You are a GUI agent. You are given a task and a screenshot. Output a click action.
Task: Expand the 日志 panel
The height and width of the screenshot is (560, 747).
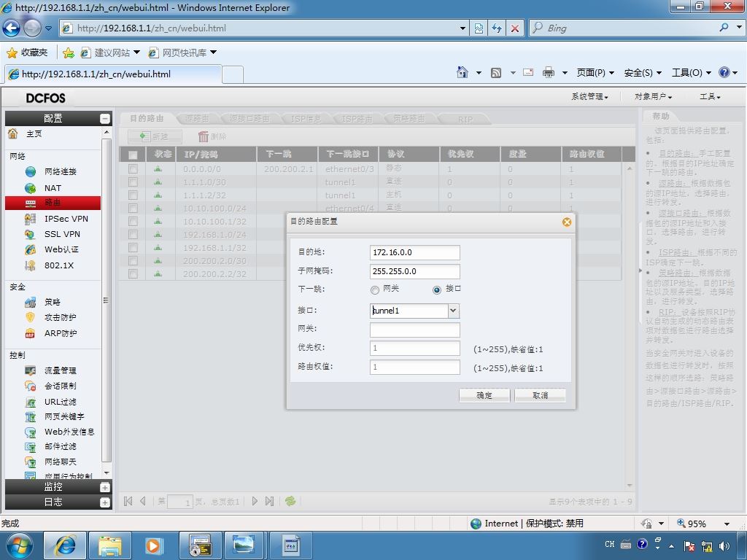pos(105,502)
